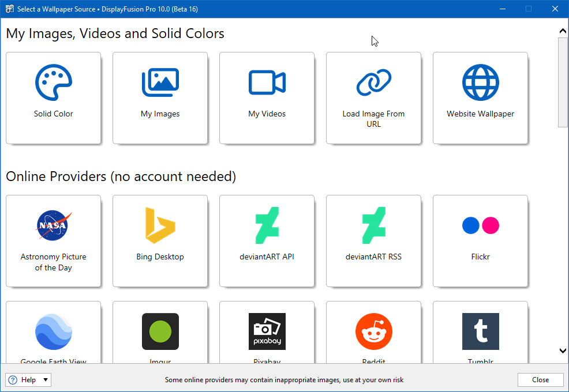Select Load Image From URL

(373, 98)
